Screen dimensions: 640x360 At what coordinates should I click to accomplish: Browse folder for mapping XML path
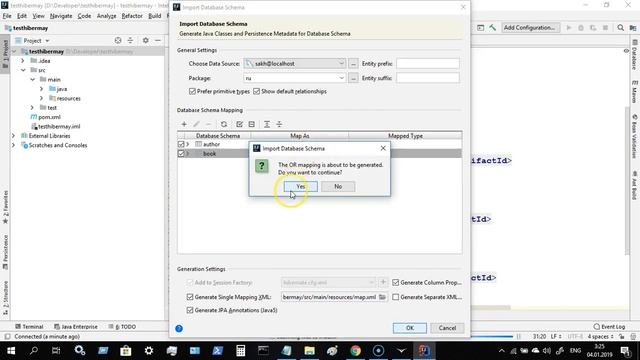(382, 297)
